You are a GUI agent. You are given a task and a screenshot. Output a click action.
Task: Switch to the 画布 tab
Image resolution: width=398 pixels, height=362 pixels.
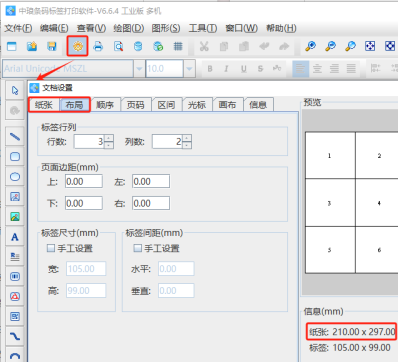tap(227, 105)
